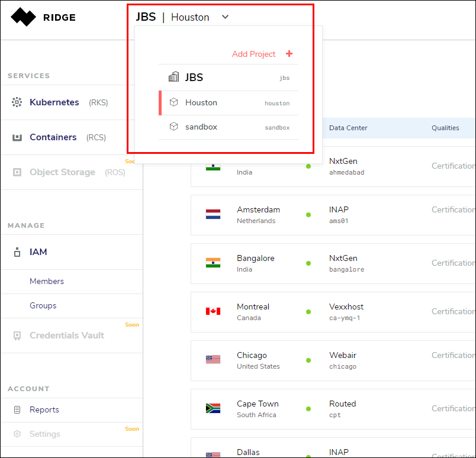Screen dimensions: 476x458
Task: Collapse the JBS | Houston project dropdown arrow
Action: tap(225, 17)
